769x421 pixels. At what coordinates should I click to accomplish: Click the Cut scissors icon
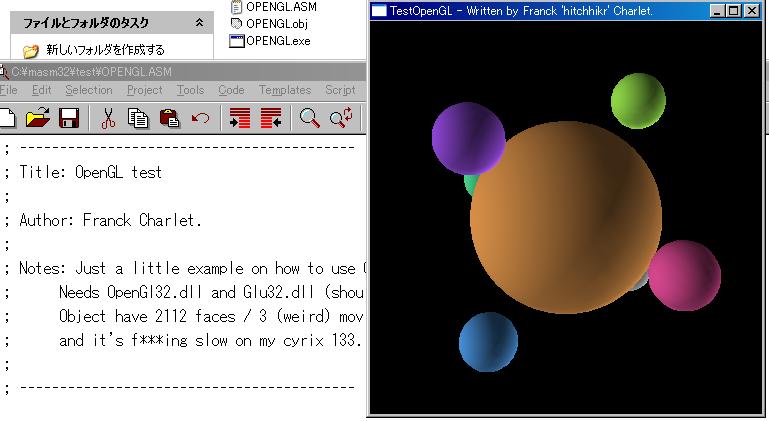pyautogui.click(x=108, y=118)
